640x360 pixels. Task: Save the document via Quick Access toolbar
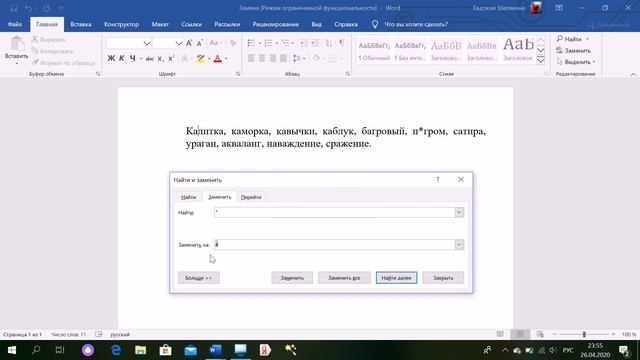(x=13, y=8)
